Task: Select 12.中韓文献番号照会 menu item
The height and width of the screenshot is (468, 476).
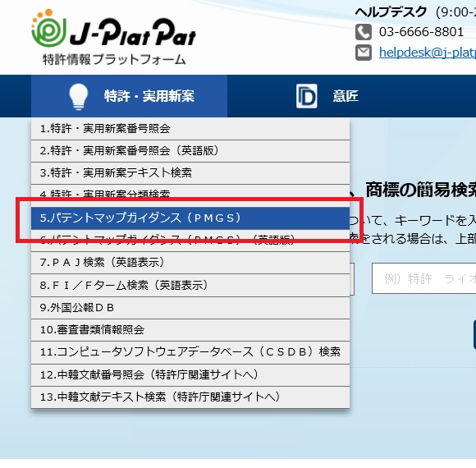Action: click(x=190, y=375)
